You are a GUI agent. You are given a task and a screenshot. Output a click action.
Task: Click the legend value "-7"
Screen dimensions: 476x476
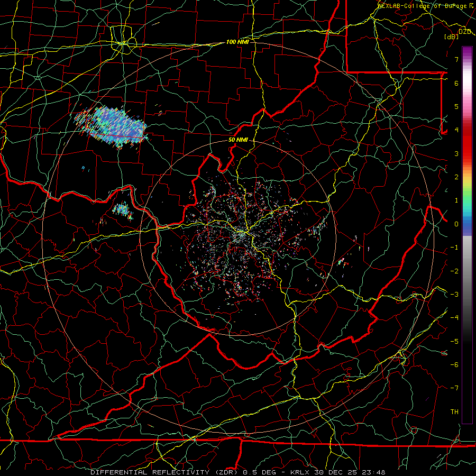click(454, 388)
